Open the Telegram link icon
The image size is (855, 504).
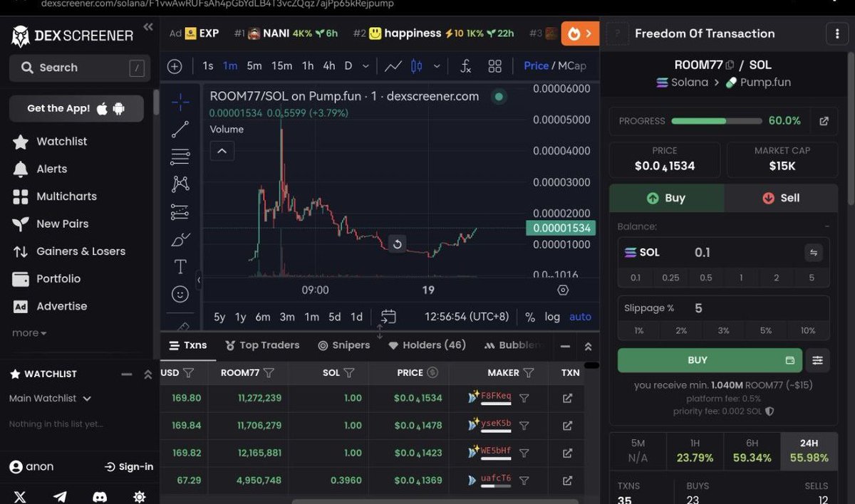pyautogui.click(x=60, y=496)
